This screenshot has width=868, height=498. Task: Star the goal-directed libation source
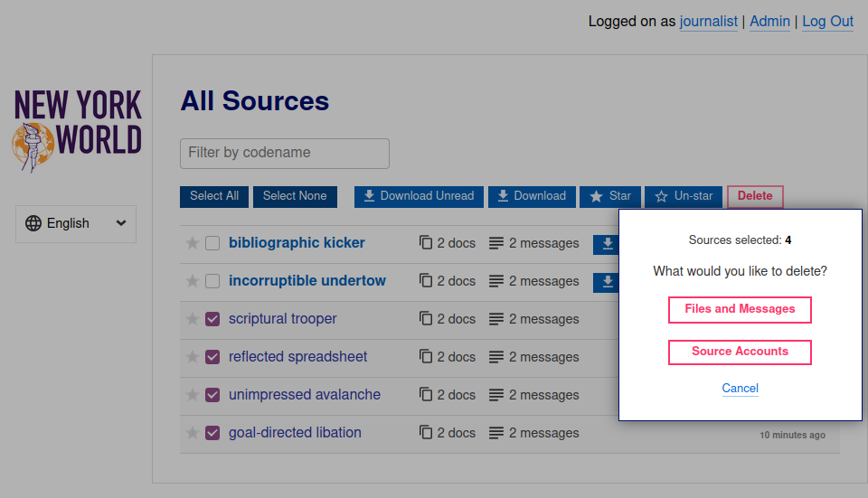[x=192, y=433]
